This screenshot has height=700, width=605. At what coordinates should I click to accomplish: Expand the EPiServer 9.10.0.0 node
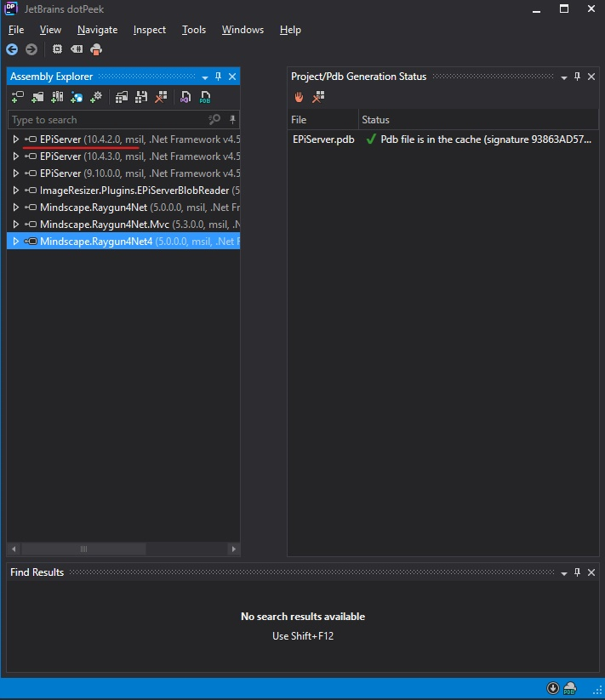[15, 174]
